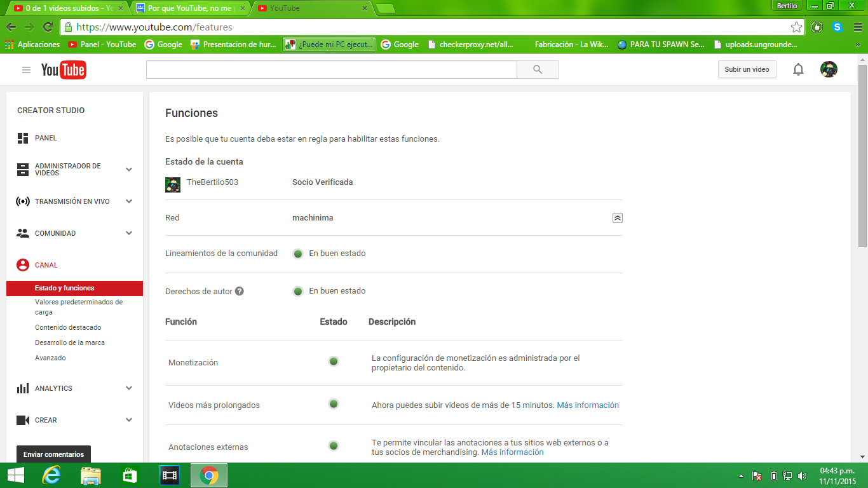The width and height of the screenshot is (868, 488).
Task: Go back with the browser back arrow
Action: pos(11,27)
